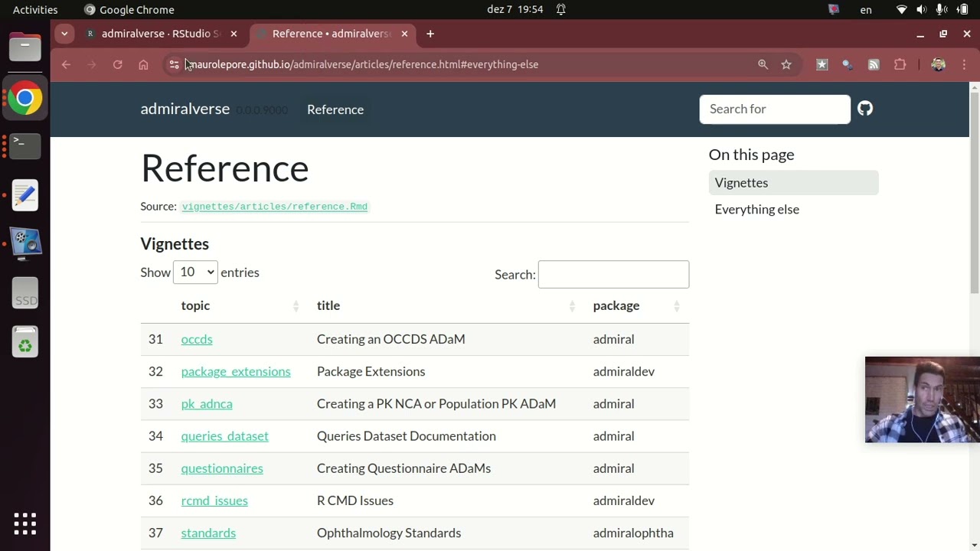The image size is (980, 551).
Task: Select the Reference admiralverse tab
Action: 332,34
